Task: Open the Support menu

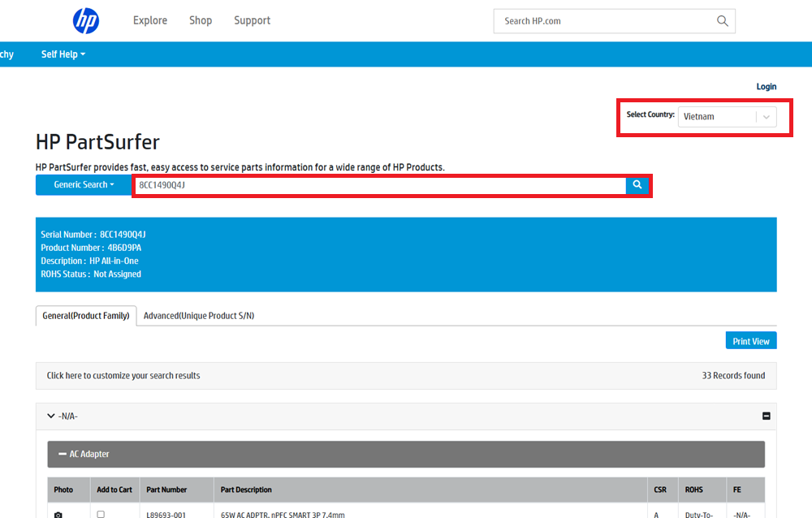Action: point(252,21)
